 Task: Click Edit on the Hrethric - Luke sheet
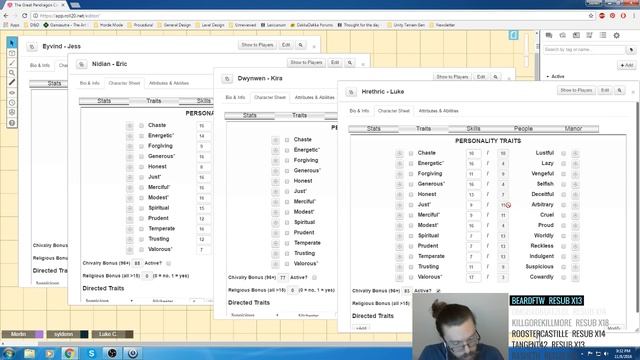pyautogui.click(x=605, y=90)
